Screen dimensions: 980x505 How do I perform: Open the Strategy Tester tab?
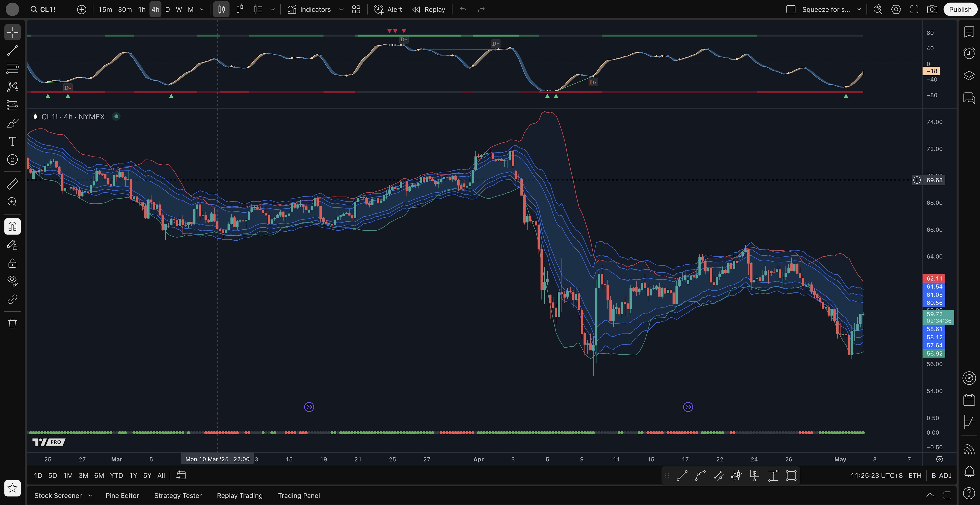[x=178, y=496]
